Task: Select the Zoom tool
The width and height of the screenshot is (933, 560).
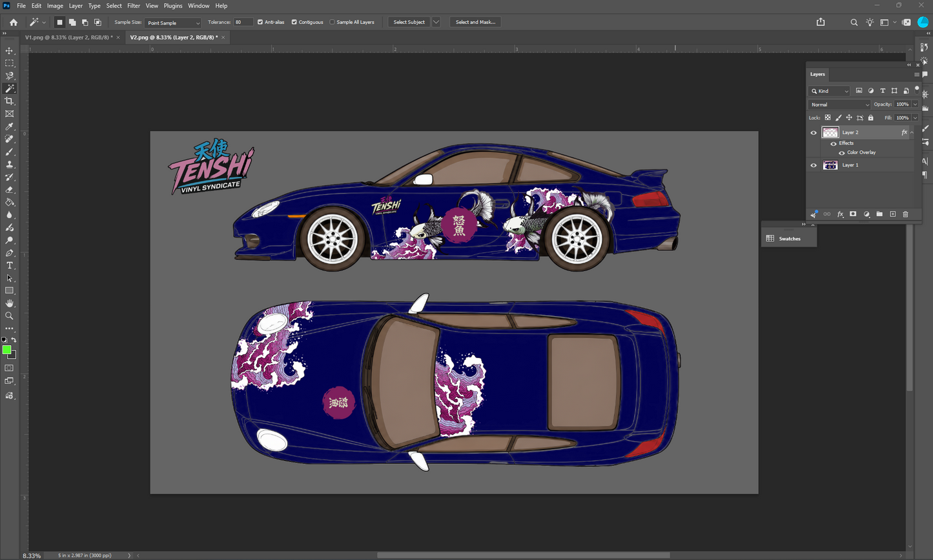Action: click(x=9, y=316)
